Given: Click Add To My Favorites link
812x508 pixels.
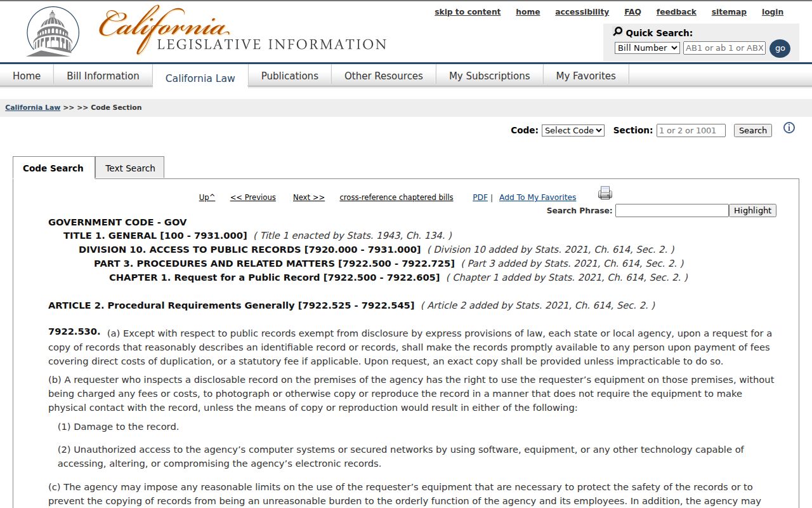Looking at the screenshot, I should 538,197.
